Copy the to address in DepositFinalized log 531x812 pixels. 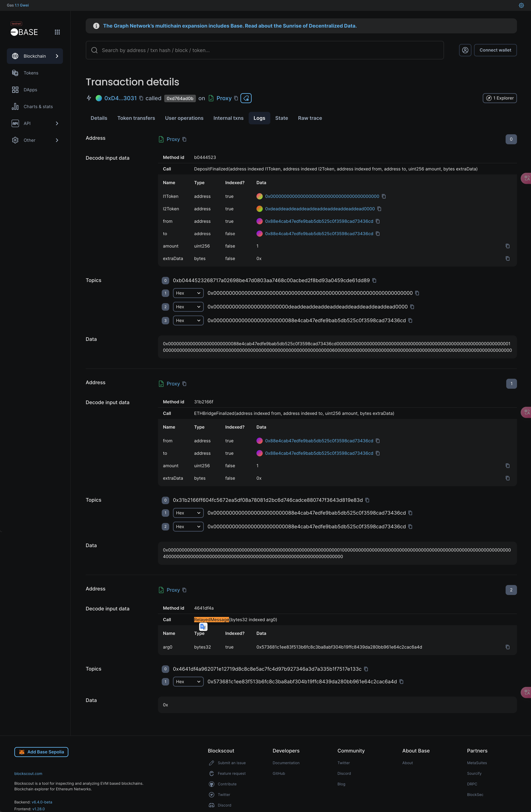click(x=378, y=234)
